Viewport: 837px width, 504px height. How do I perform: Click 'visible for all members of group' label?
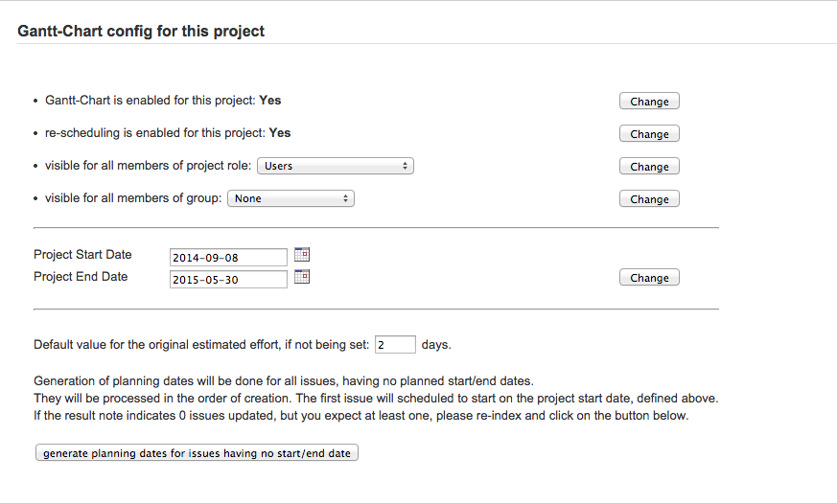point(133,198)
